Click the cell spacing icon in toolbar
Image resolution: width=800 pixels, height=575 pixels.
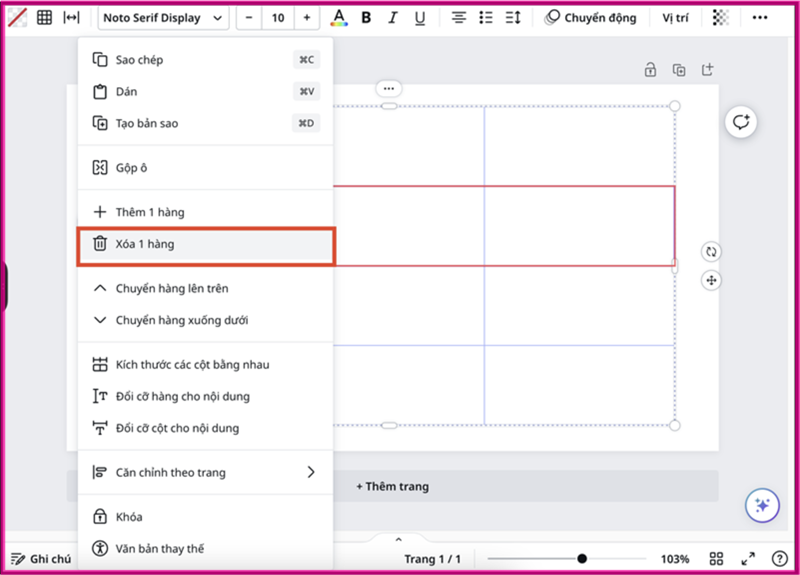tap(71, 18)
